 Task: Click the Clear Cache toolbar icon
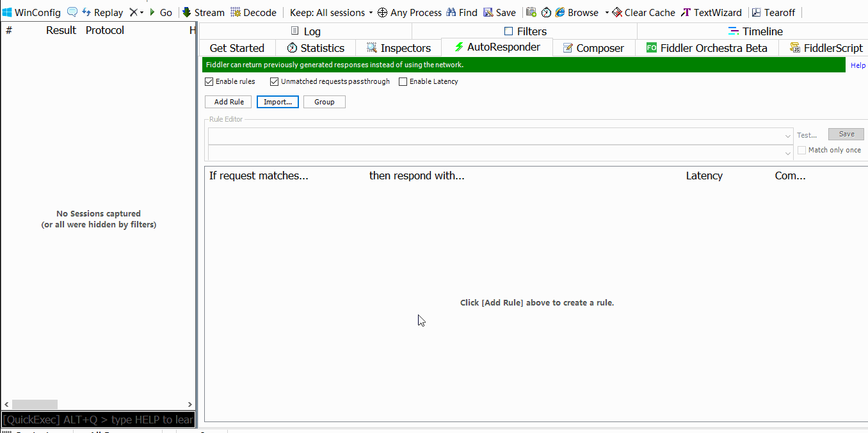click(617, 12)
